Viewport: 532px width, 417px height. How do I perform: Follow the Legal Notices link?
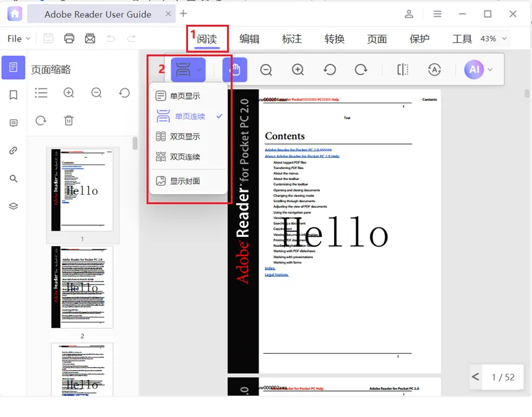pyautogui.click(x=277, y=275)
